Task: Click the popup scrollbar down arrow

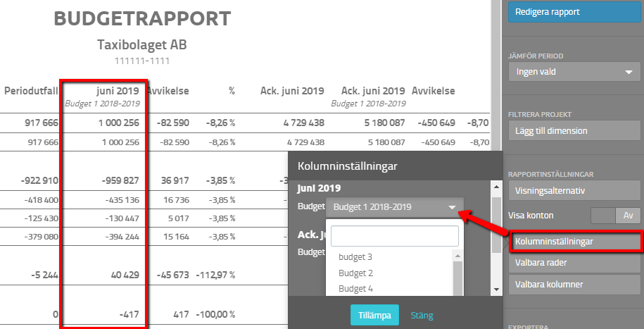Action: click(496, 290)
